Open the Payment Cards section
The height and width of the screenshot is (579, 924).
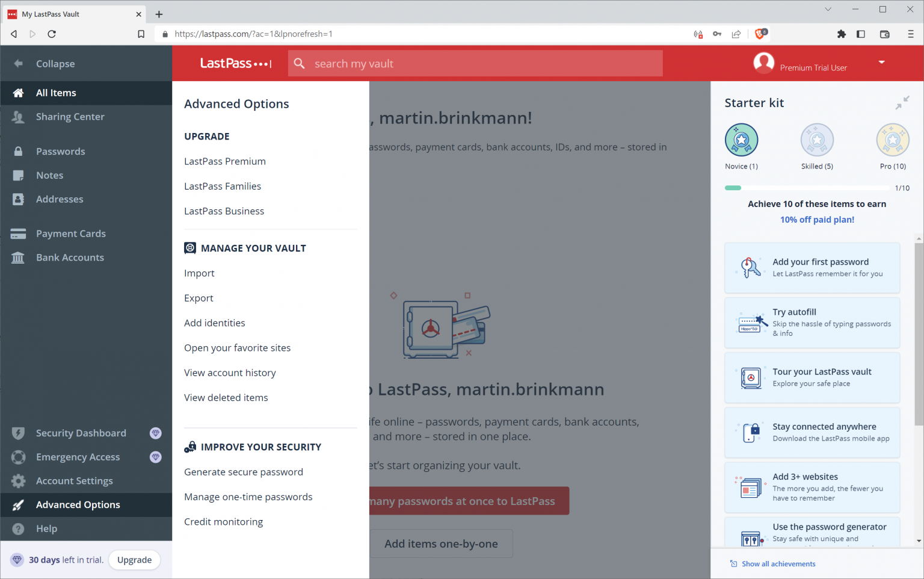tap(72, 234)
